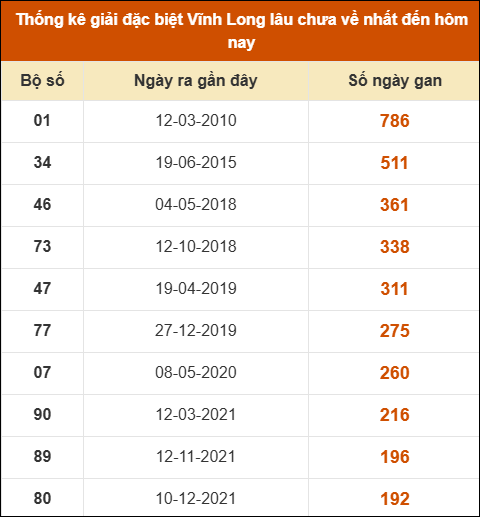Click the date 19-06-2015
480x517 pixels.
coord(196,162)
